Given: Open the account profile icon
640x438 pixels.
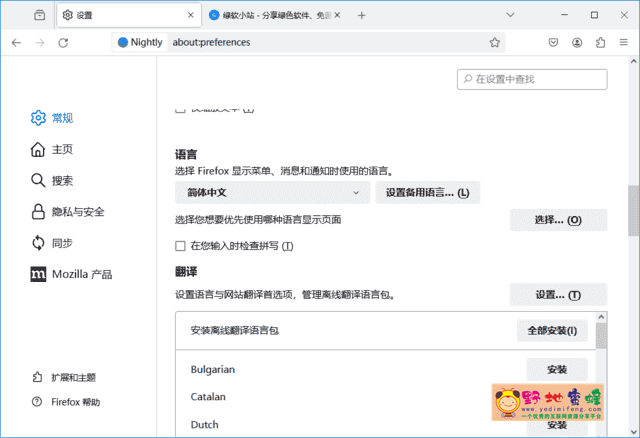Looking at the screenshot, I should [x=577, y=42].
